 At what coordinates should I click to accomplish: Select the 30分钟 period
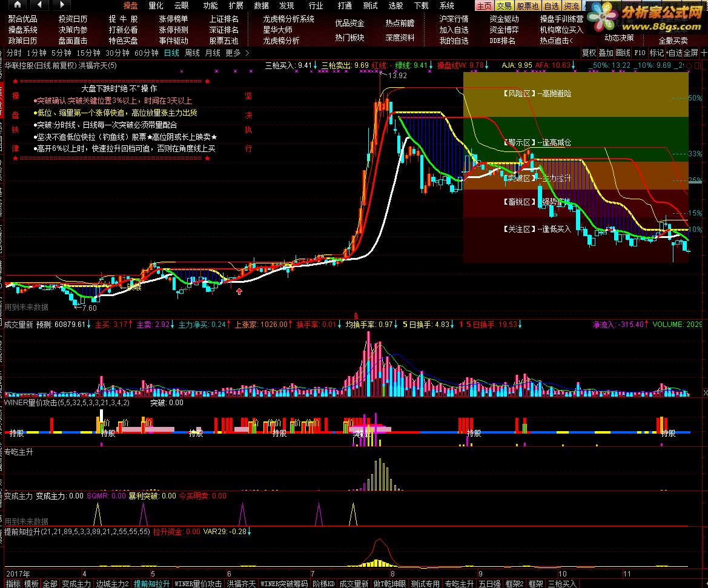pos(117,53)
